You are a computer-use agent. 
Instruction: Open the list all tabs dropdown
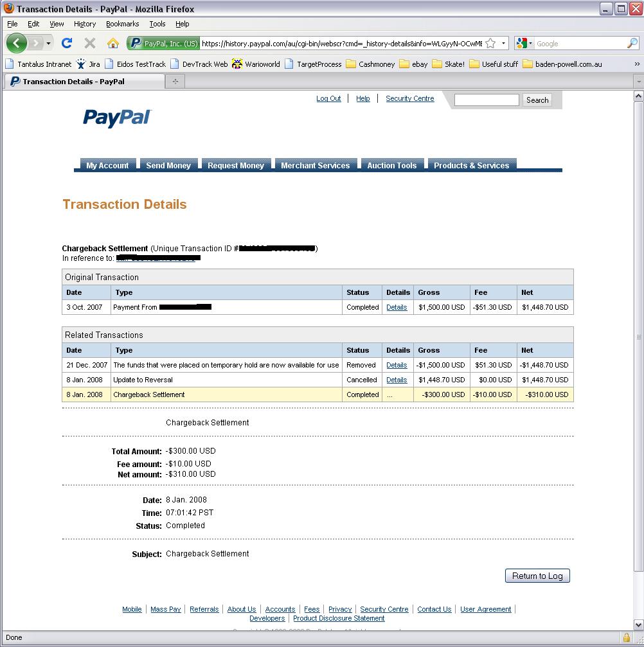coord(639,82)
